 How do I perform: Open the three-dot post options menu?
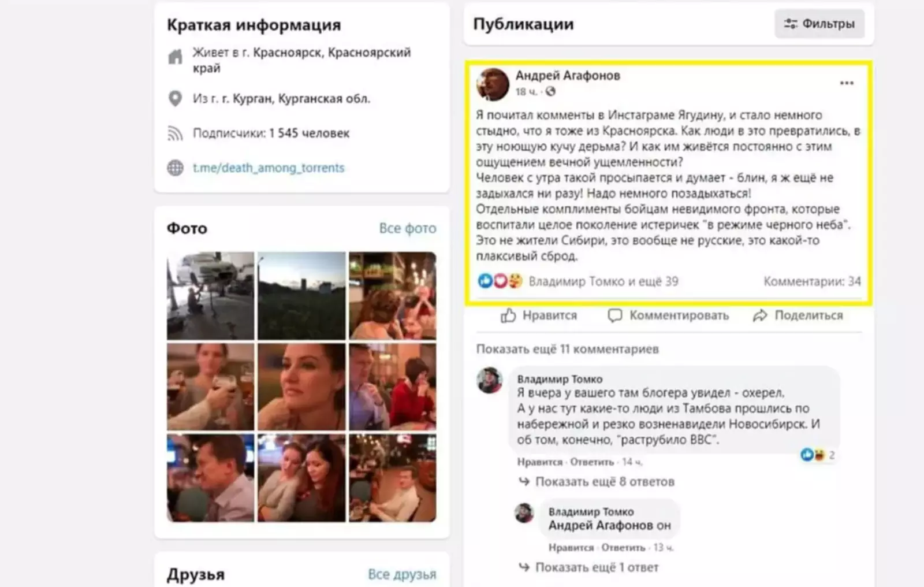847,83
